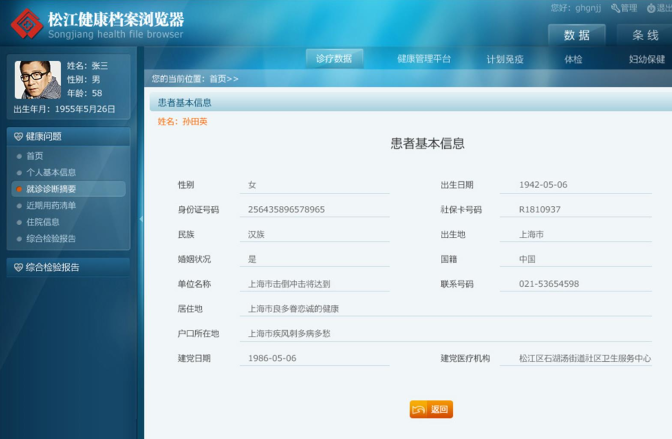Open 近期用药清单 from the sidebar
Image resolution: width=672 pixels, height=439 pixels.
pyautogui.click(x=51, y=205)
